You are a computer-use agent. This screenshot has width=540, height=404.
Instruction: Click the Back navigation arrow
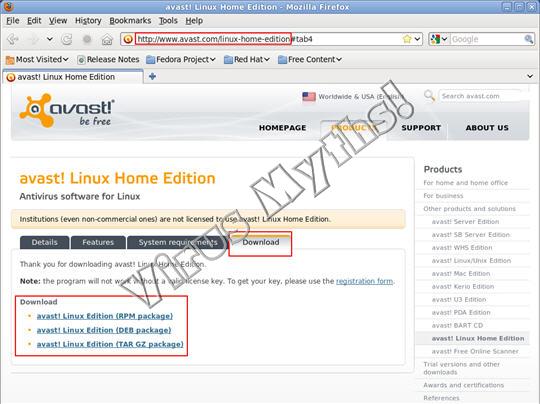(x=13, y=39)
